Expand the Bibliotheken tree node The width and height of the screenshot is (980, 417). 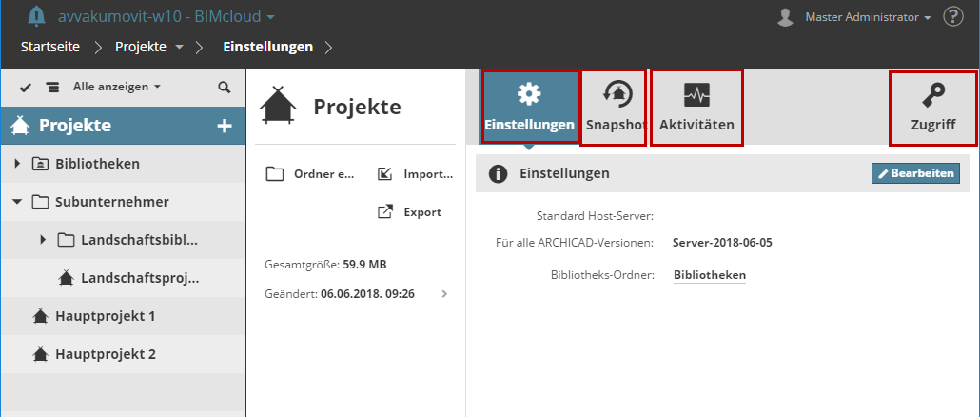(17, 164)
